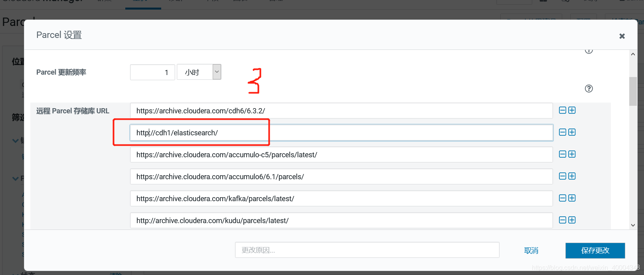Edit the kudu parcels latest URL field

pos(341,220)
